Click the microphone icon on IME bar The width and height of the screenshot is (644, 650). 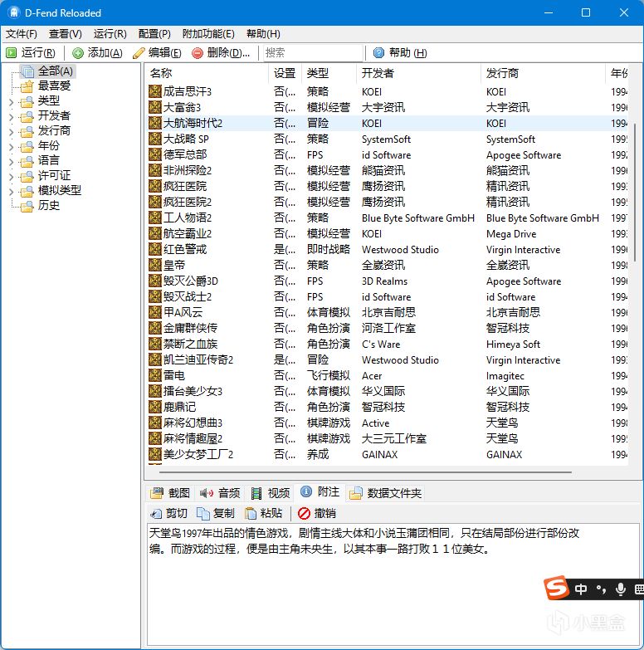click(621, 589)
